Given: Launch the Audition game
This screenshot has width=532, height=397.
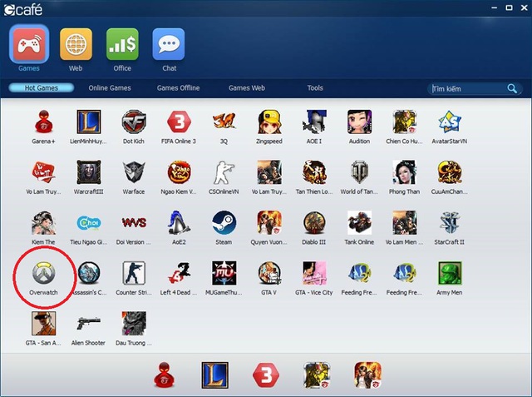Looking at the screenshot, I should (x=359, y=127).
